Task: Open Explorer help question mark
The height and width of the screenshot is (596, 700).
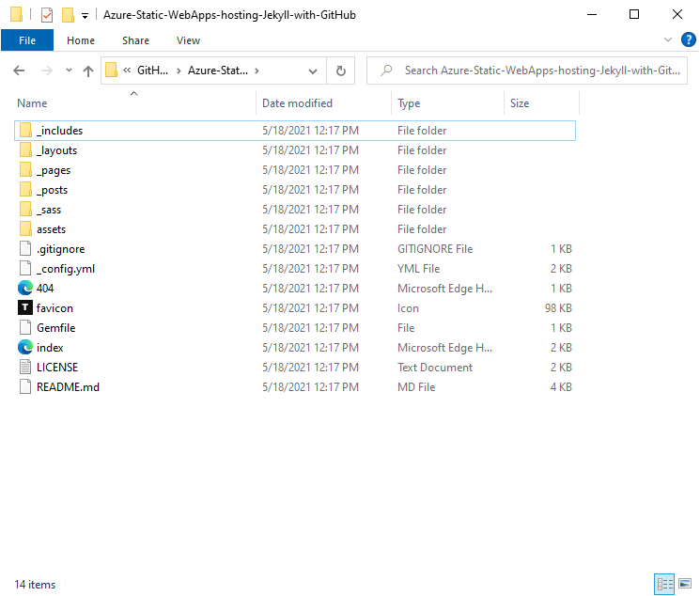Action: [x=688, y=39]
